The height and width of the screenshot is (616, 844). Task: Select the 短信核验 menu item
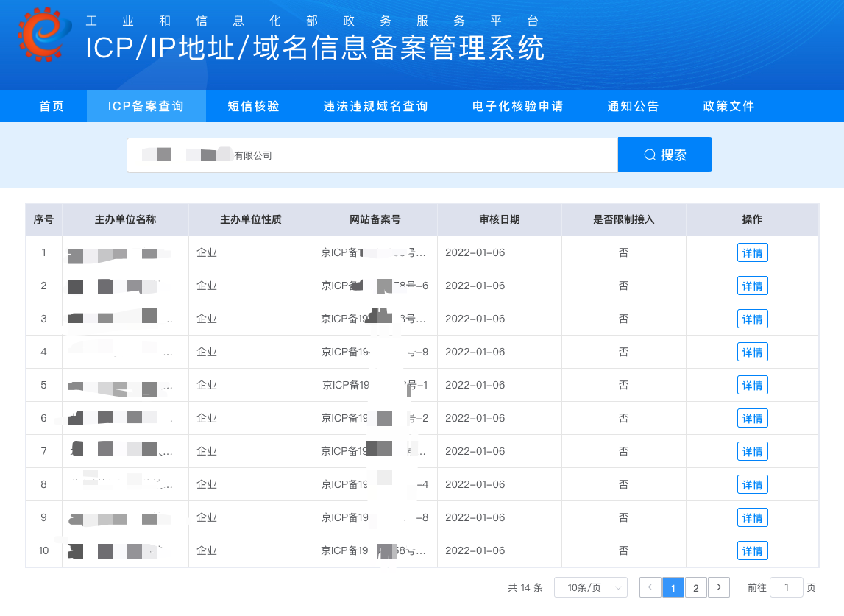pos(254,105)
